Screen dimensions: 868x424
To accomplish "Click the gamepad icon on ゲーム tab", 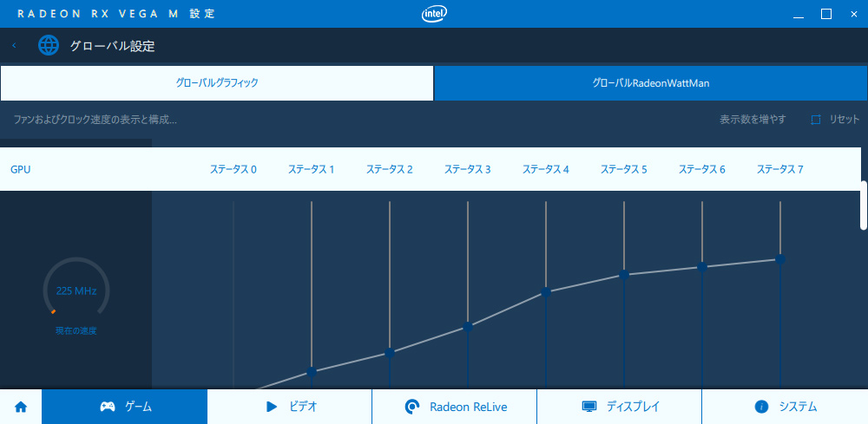I will [x=108, y=408].
